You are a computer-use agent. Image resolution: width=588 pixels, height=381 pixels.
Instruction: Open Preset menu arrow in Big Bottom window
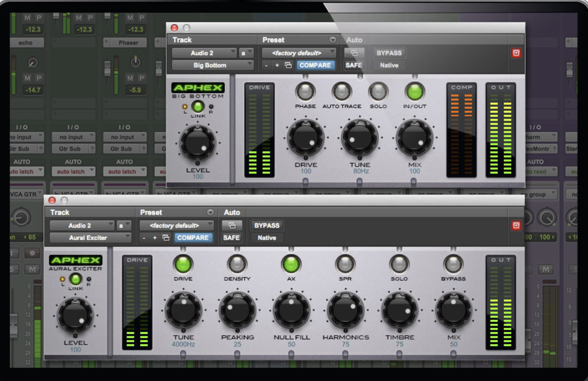(x=333, y=40)
